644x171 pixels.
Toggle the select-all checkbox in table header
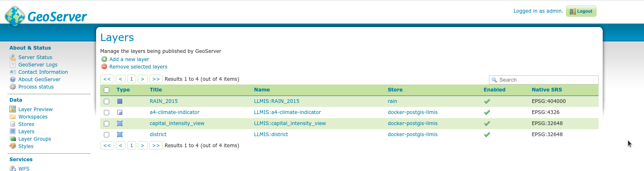tap(107, 90)
